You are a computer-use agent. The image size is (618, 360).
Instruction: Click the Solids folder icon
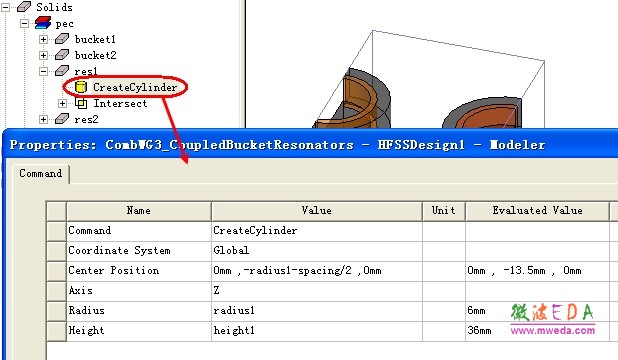click(24, 7)
